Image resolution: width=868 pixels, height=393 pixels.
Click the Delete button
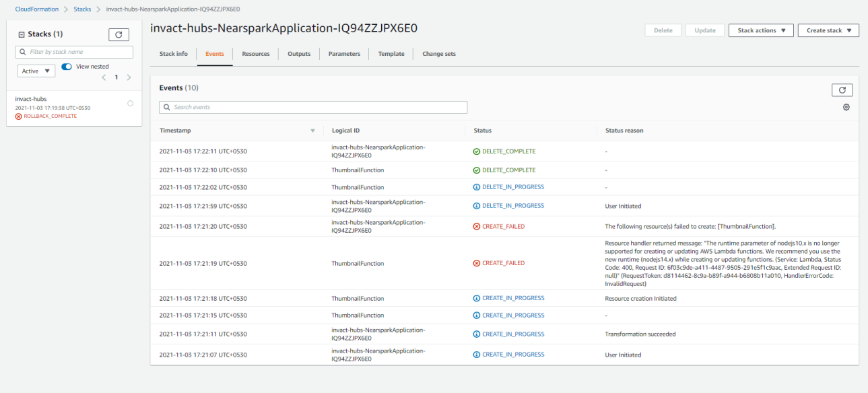[663, 30]
